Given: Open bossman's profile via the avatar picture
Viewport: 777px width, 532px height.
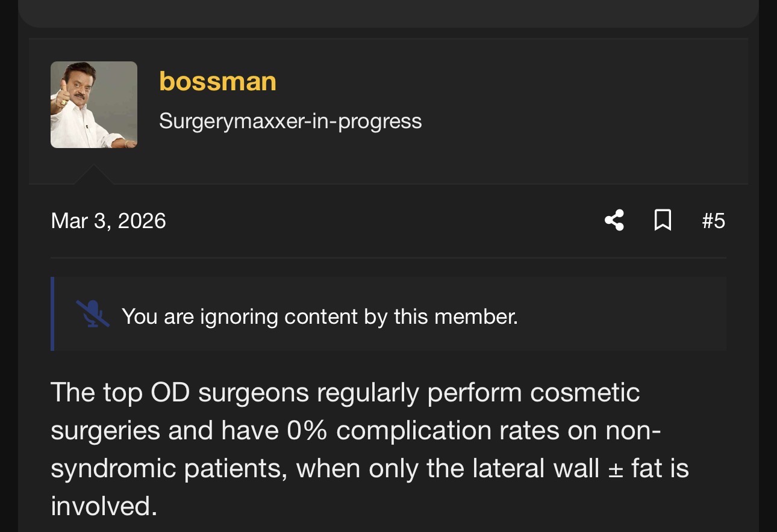Looking at the screenshot, I should click(x=94, y=105).
